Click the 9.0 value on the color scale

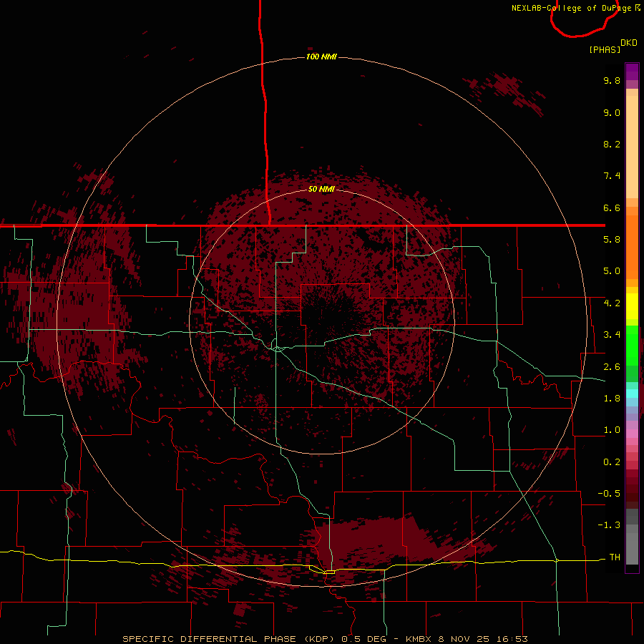click(x=612, y=112)
